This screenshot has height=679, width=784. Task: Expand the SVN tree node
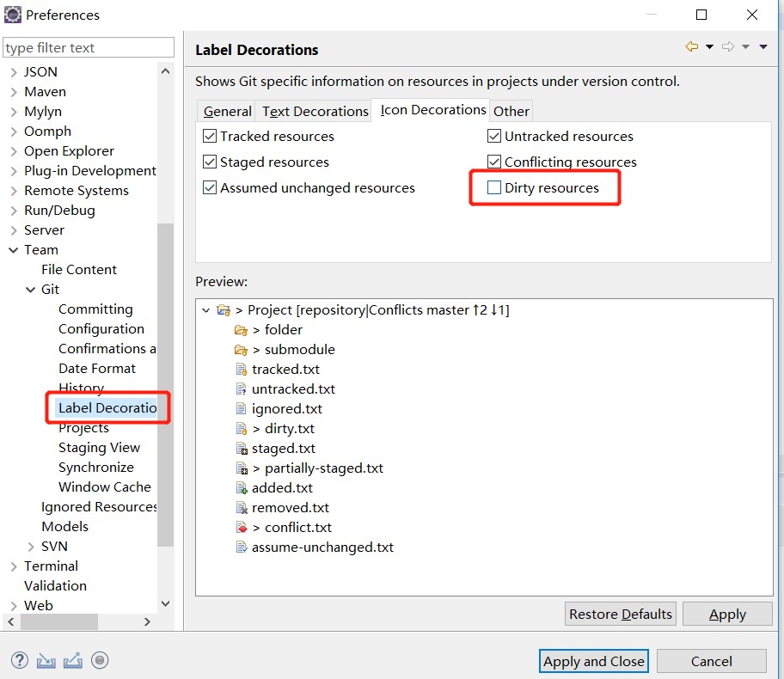[x=31, y=547]
